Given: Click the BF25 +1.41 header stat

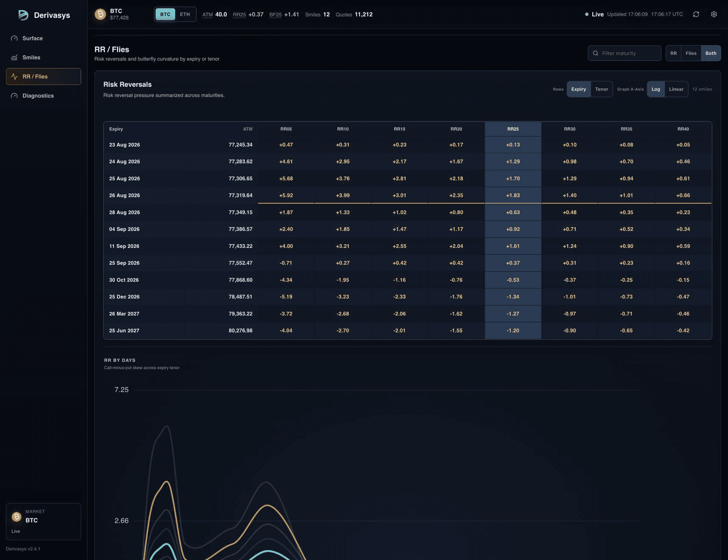Looking at the screenshot, I should 284,14.
